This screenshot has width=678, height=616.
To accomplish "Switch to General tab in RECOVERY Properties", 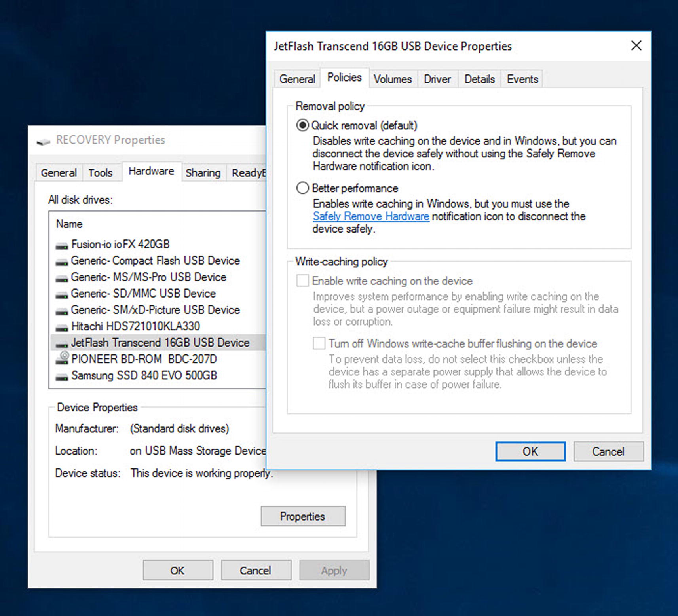I will 59,173.
